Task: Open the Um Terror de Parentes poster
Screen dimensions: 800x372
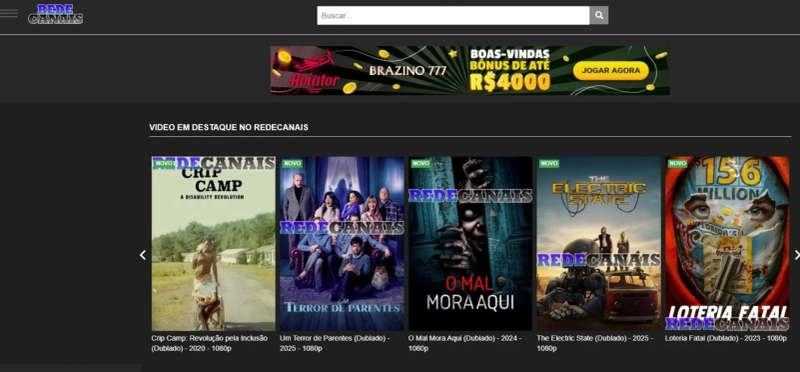Action: coord(342,243)
